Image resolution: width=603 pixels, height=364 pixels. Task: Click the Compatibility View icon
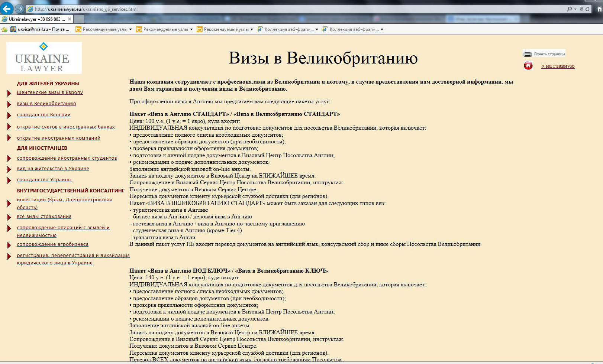581,9
